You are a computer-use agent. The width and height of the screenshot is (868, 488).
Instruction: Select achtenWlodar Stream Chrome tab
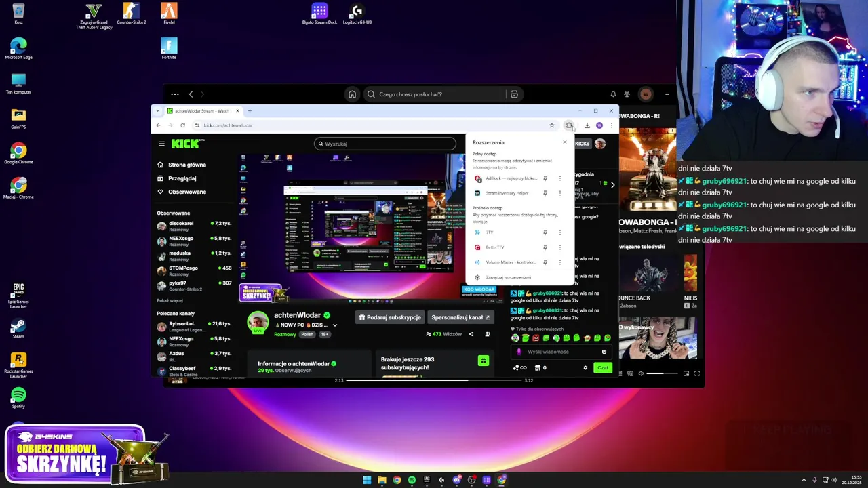(203, 111)
